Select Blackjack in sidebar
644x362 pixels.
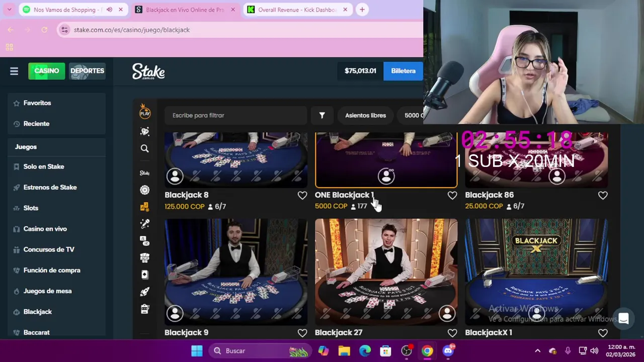click(x=56, y=312)
